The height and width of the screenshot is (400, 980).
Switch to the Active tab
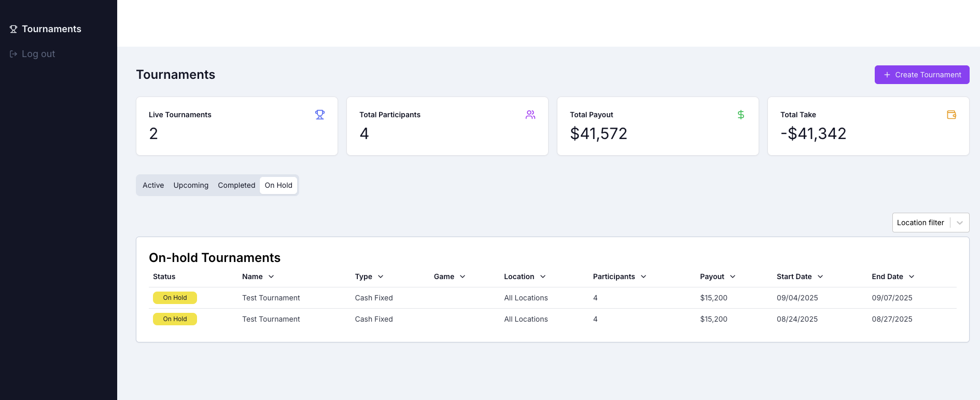click(153, 185)
